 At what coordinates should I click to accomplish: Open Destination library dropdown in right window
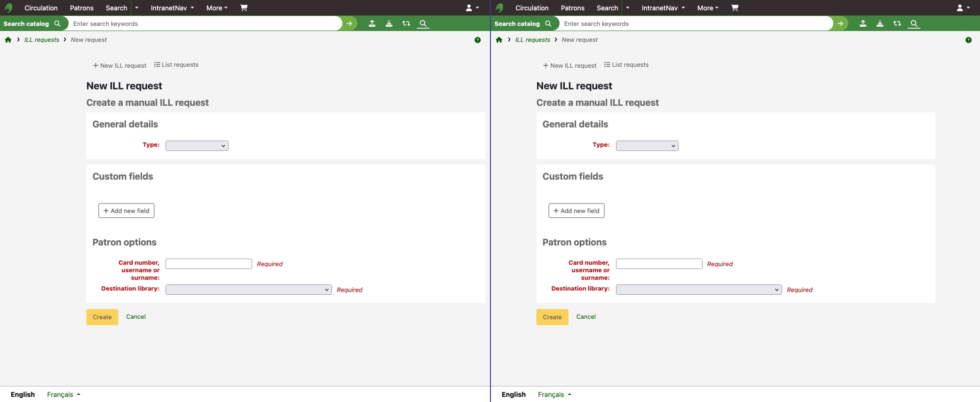[698, 290]
